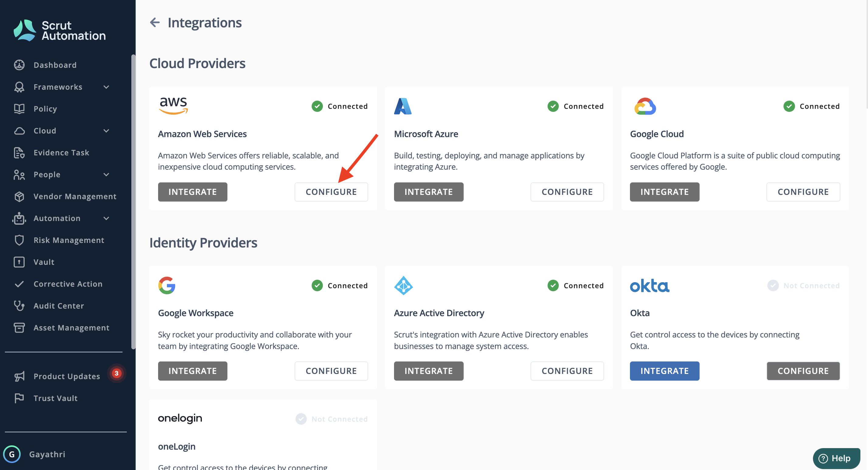Open Dashboard from the sidebar
Viewport: 868px width, 470px height.
click(55, 65)
